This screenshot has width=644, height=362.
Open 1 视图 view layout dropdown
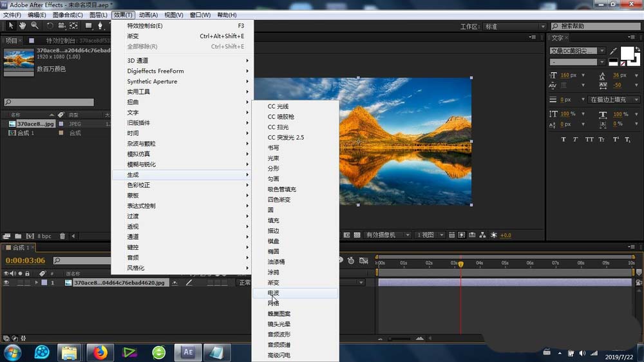[430, 235]
